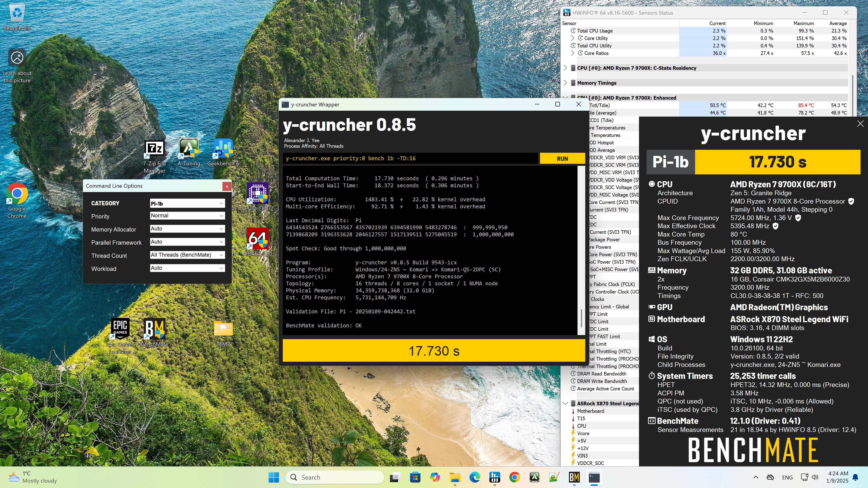
Task: Launch CPUID CPU-Z desktop shortcut
Action: 257,197
